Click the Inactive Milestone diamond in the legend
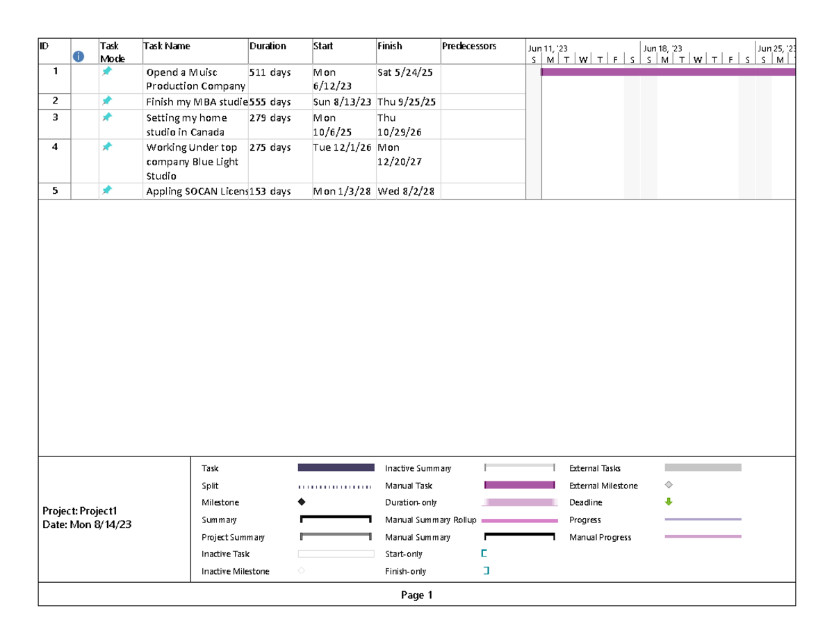This screenshot has height=644, width=834. pyautogui.click(x=302, y=571)
